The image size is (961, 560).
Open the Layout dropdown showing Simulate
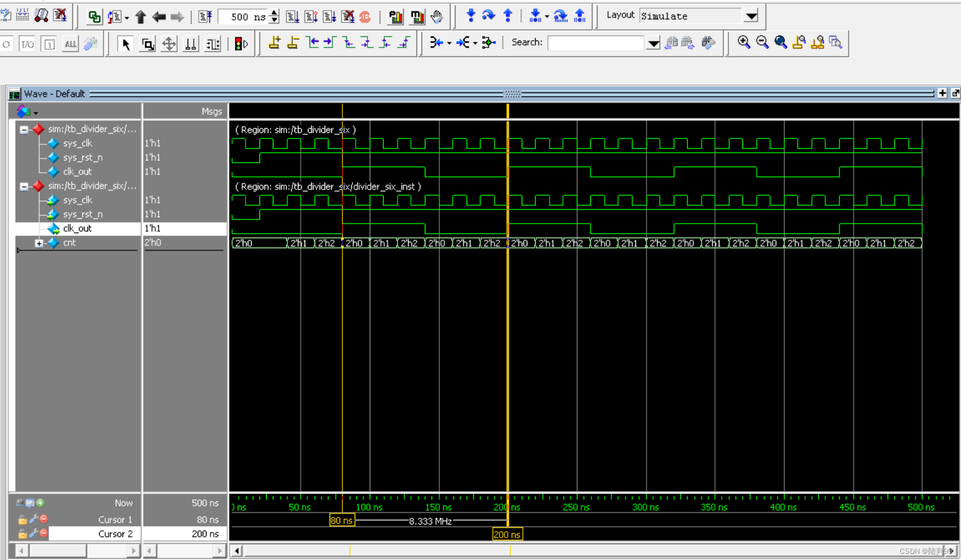click(x=751, y=16)
